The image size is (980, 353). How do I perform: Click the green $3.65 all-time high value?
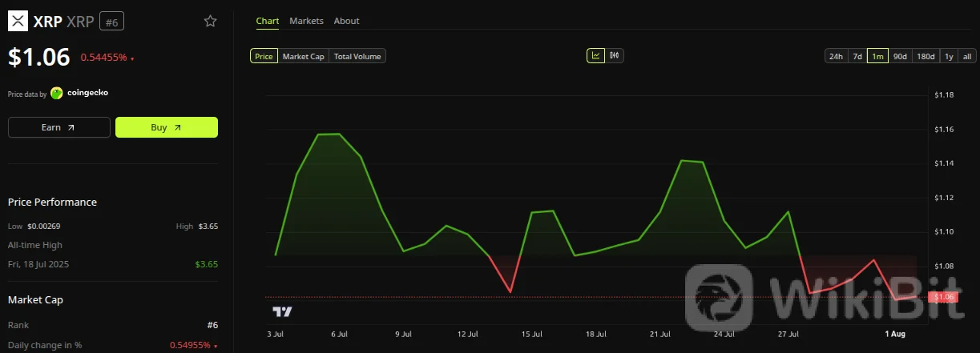coord(207,263)
